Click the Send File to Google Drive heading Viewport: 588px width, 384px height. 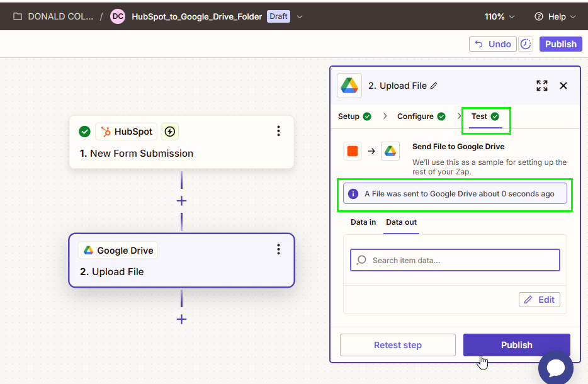(x=458, y=147)
